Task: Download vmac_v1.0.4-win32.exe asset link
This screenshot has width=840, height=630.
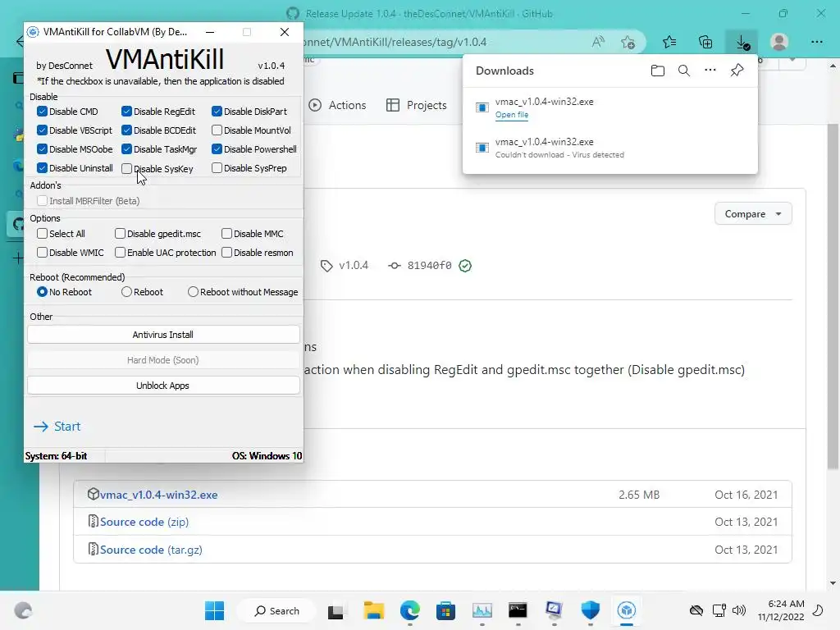Action: (x=158, y=495)
